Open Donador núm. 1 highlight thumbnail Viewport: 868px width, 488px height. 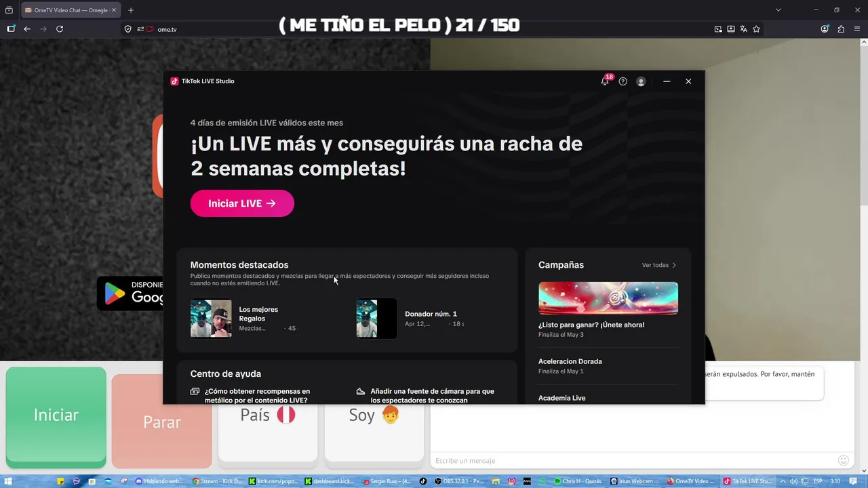[x=376, y=319]
